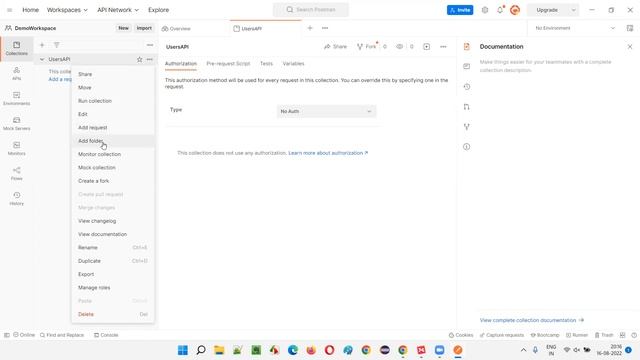Open the Flows sidebar panel
Viewport: 640px width, 360px height.
tap(16, 173)
